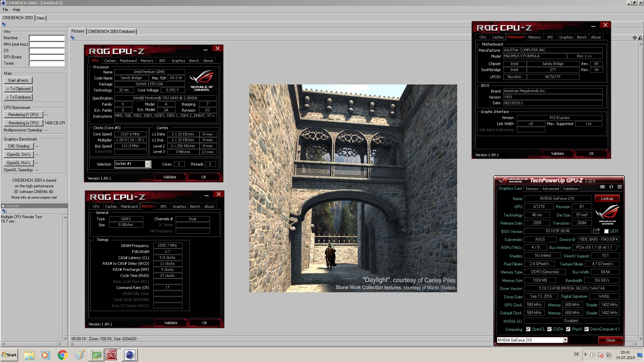This screenshot has height=362, width=644.
Task: Open the GPU-Z hamburger menu
Action: coord(620,187)
